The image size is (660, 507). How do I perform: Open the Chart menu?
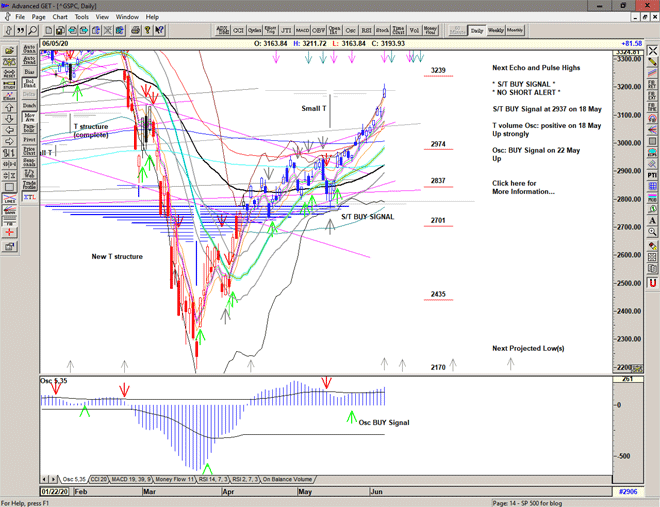click(x=60, y=17)
